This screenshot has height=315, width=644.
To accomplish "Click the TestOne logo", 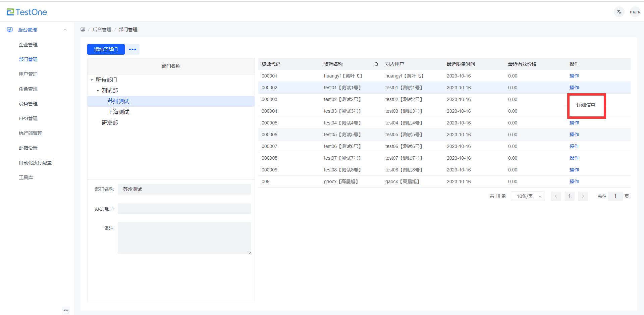I will click(x=27, y=12).
